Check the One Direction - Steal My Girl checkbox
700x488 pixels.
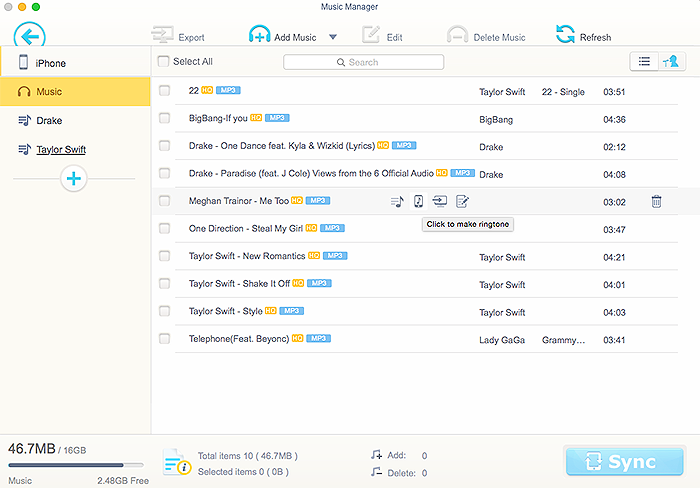164,228
